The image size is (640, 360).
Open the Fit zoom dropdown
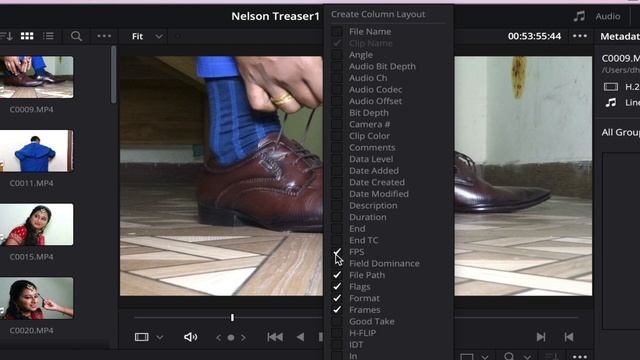point(147,36)
